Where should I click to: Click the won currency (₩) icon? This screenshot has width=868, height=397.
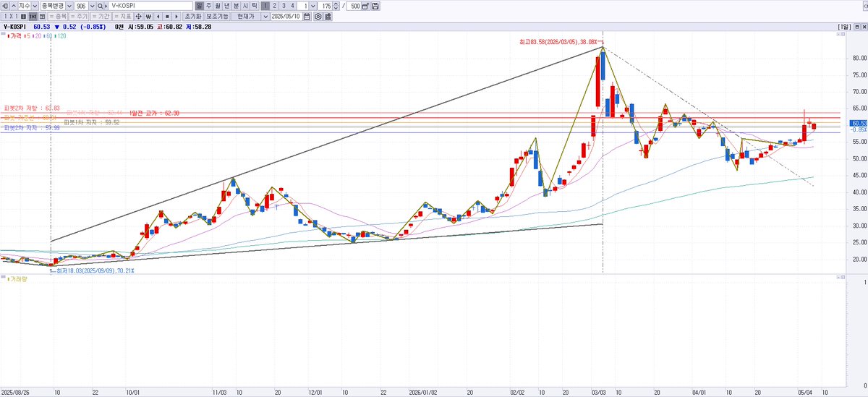148,16
